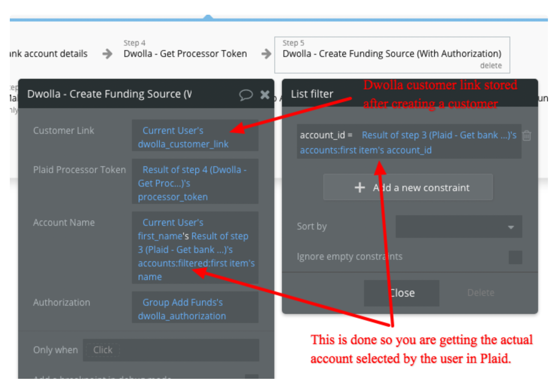Screen dimensions: 560x392
Task: Click the plus icon to add a constraint
Action: pyautogui.click(x=360, y=187)
